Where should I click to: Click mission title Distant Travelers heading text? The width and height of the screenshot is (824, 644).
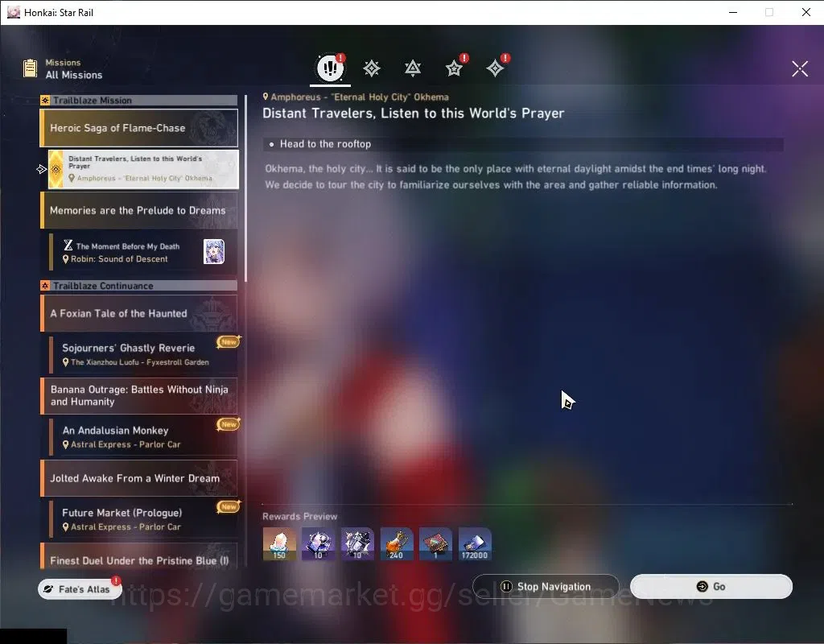pos(413,113)
